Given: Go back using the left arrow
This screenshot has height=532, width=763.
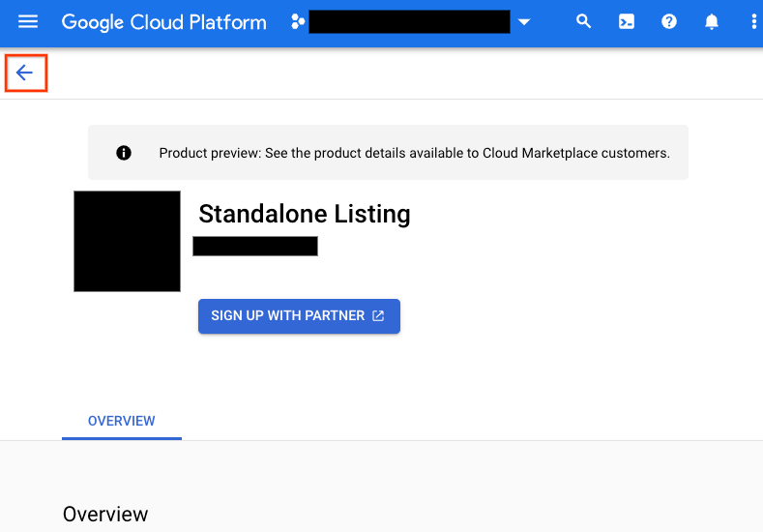Looking at the screenshot, I should [25, 74].
